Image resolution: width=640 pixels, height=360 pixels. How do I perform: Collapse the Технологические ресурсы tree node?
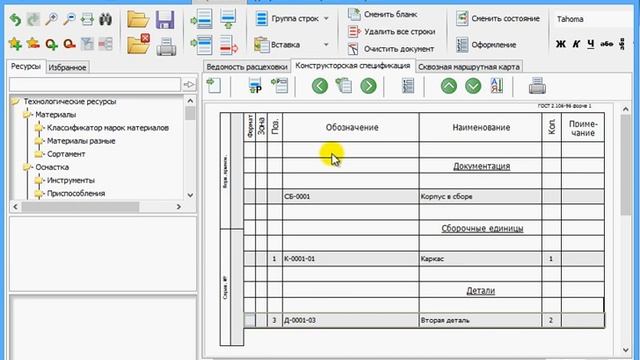[16, 101]
